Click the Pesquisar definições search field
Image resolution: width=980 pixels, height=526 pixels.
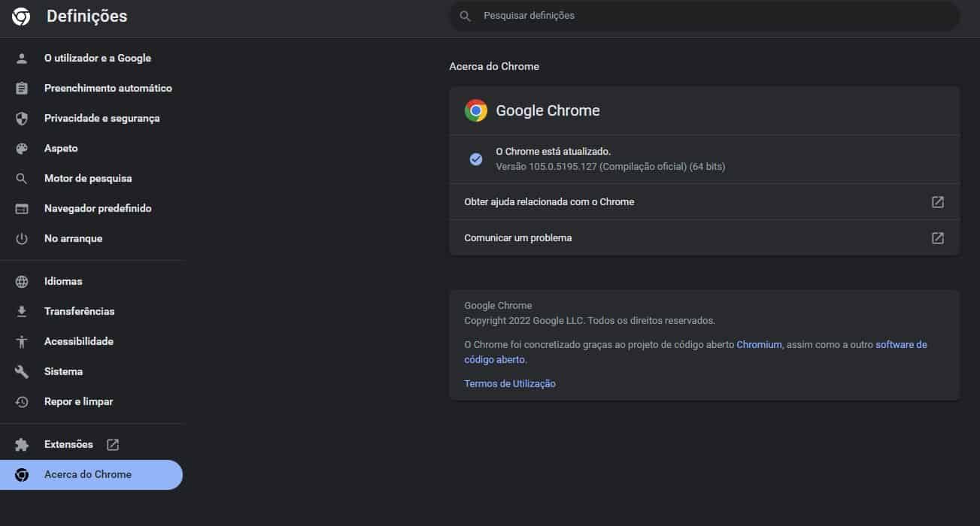click(x=704, y=16)
